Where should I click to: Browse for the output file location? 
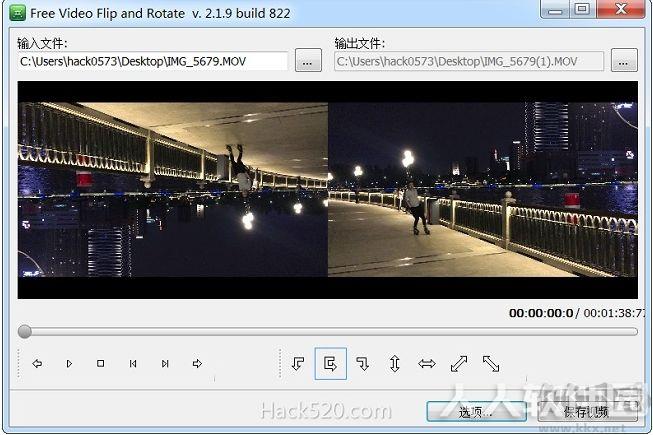(x=624, y=60)
